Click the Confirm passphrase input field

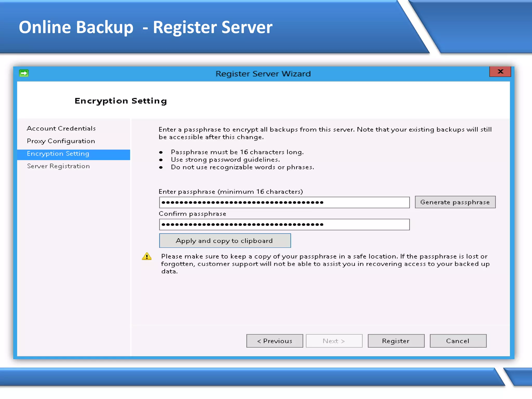coord(284,224)
